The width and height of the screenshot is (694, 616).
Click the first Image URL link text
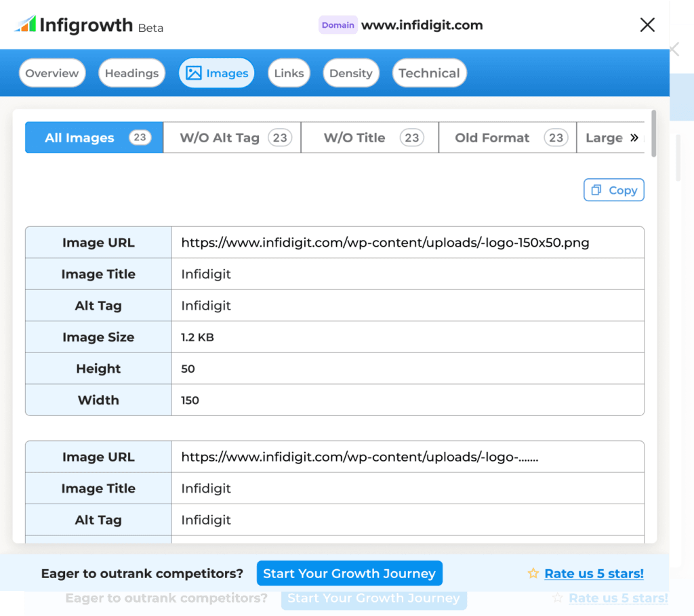click(385, 243)
